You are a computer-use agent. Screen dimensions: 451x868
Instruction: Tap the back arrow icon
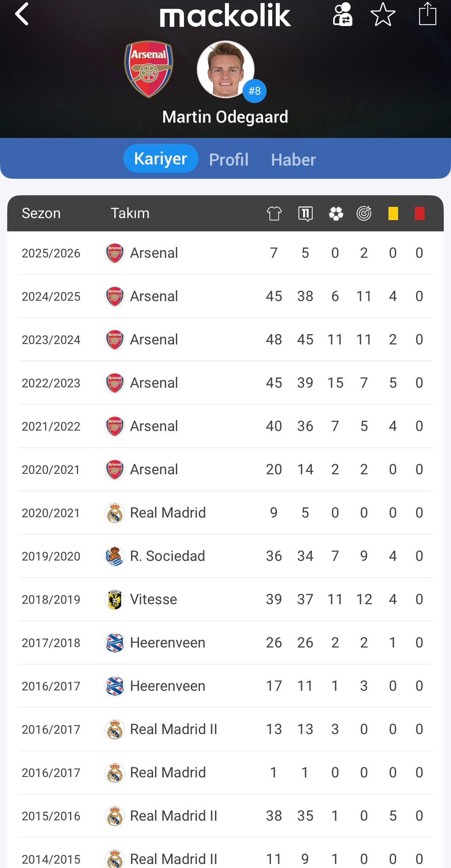[22, 14]
